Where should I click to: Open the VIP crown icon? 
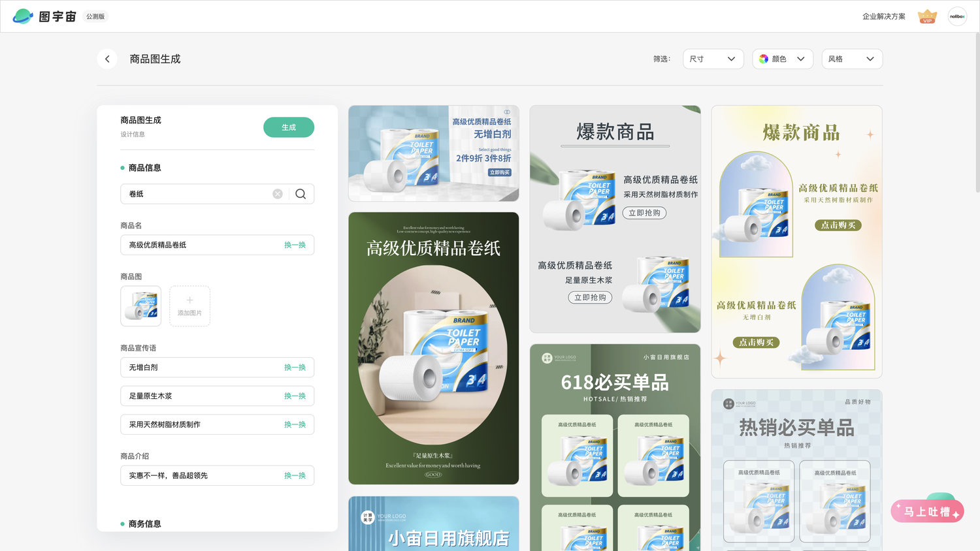[927, 16]
